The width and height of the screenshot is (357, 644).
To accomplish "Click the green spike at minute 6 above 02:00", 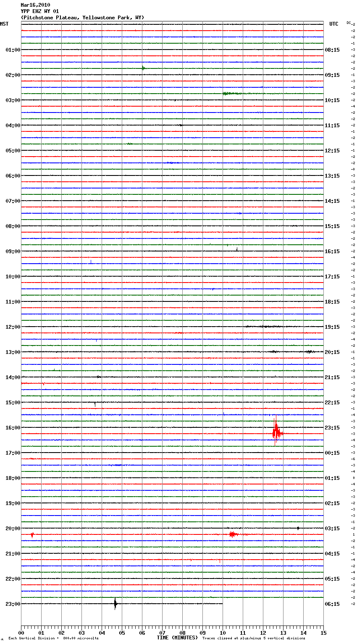I will tap(143, 68).
